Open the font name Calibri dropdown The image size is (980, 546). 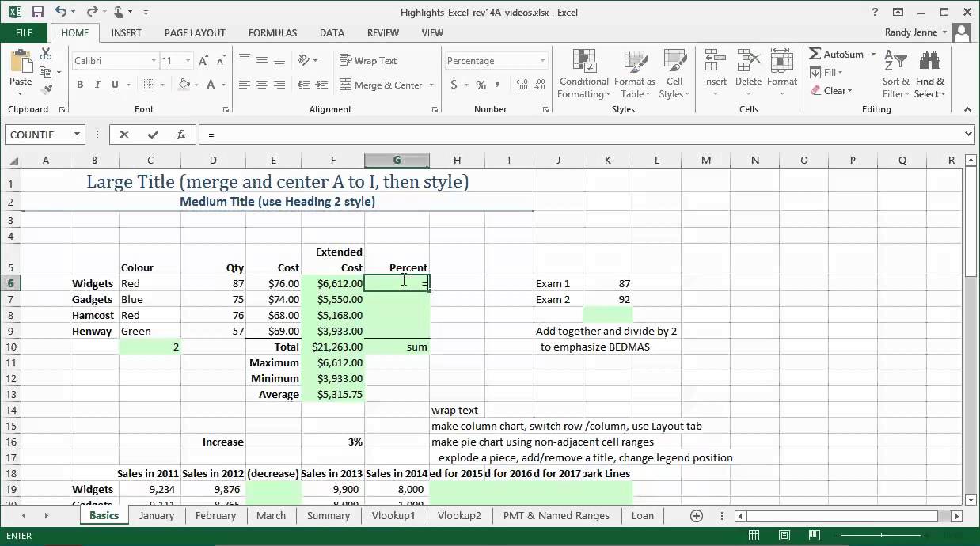(154, 61)
